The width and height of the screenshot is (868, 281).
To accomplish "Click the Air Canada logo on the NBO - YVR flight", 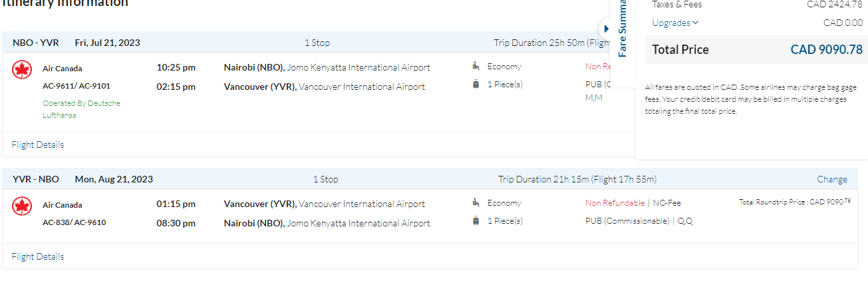I will coord(22,69).
